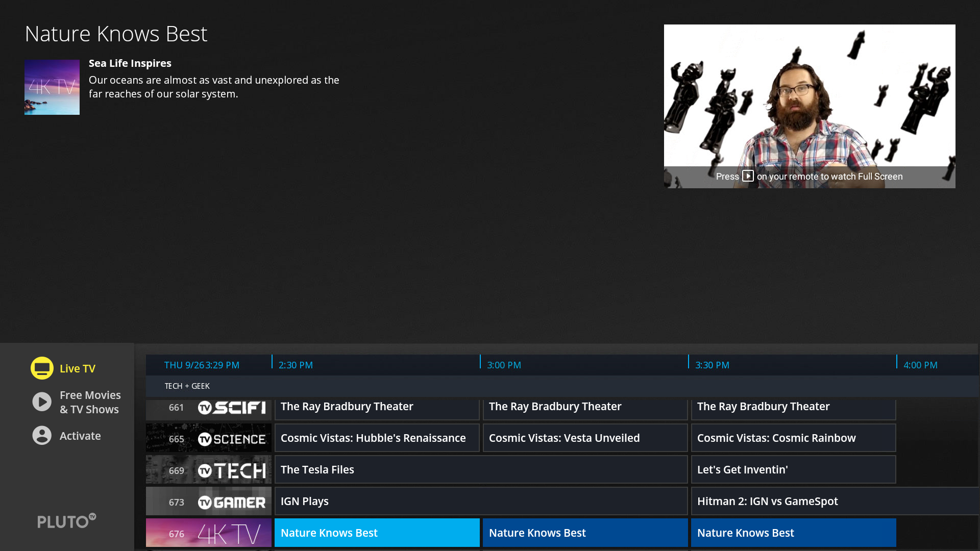Image resolution: width=980 pixels, height=551 pixels.
Task: Click the Pluto TV logo
Action: tap(66, 521)
